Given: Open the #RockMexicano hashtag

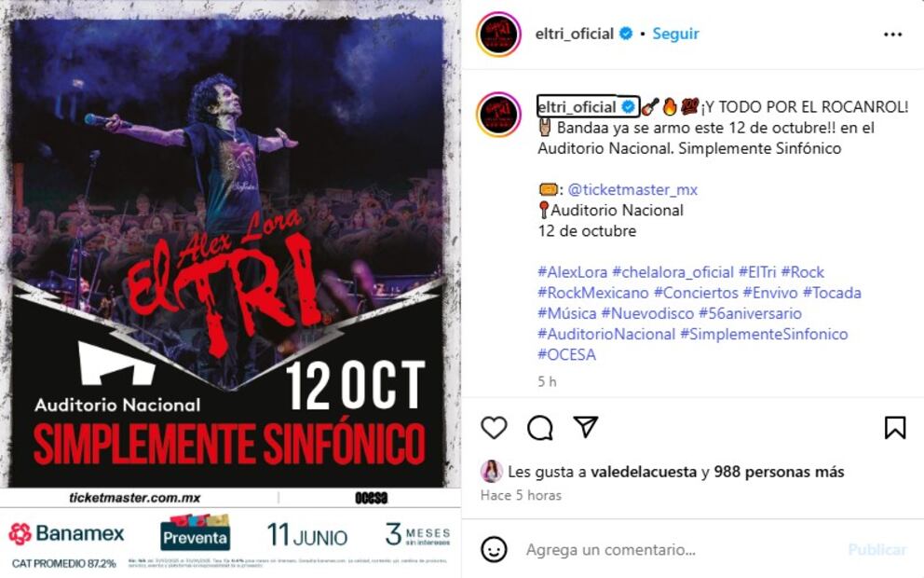Looking at the screenshot, I should pos(592,293).
